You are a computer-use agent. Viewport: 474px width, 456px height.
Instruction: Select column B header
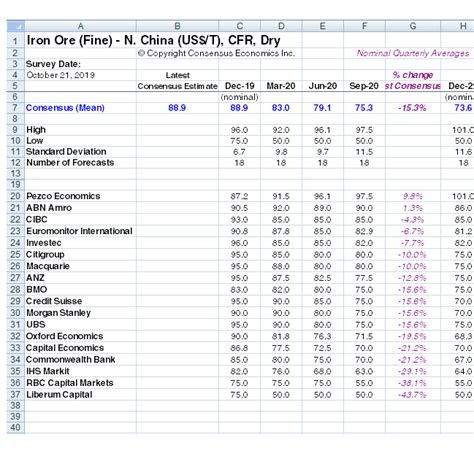(177, 26)
